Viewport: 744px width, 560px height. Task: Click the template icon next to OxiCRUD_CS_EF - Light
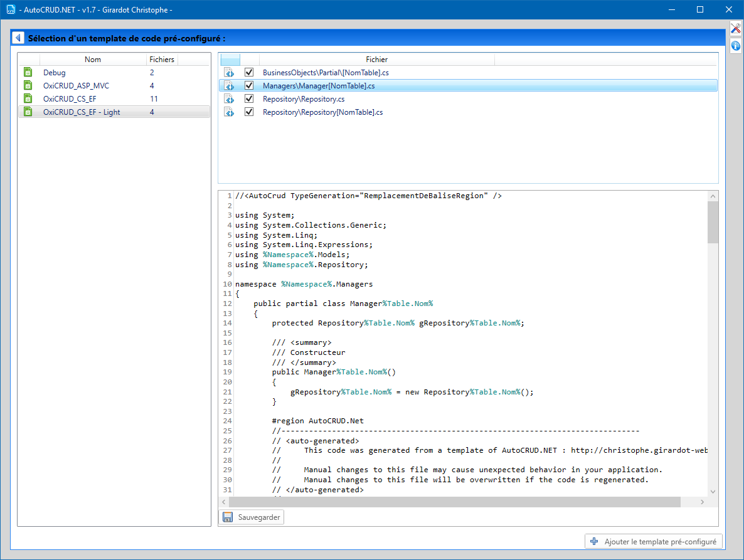coord(28,112)
